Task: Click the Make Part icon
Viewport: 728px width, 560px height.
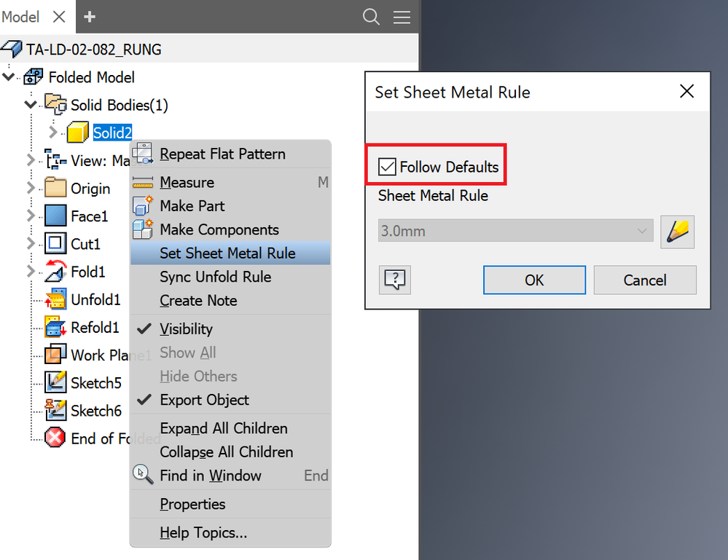Action: coord(143,205)
